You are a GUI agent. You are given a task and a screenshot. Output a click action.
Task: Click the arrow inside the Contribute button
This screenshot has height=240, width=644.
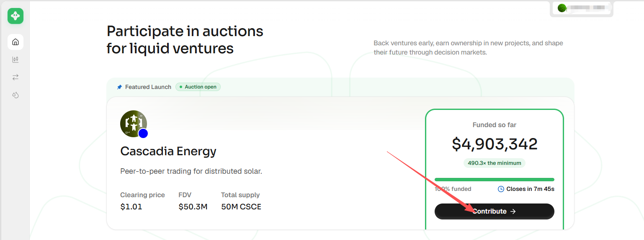(x=513, y=211)
